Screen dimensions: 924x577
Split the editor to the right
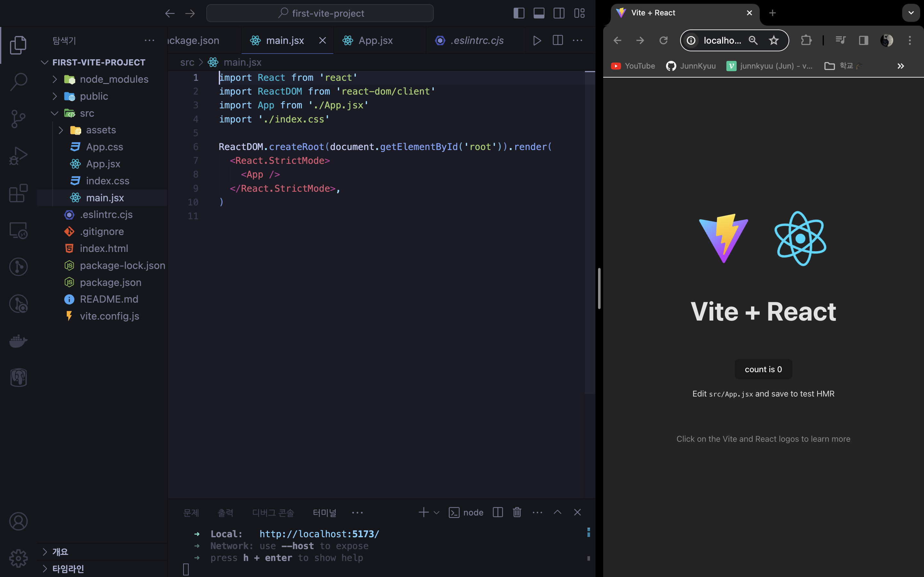(x=558, y=40)
